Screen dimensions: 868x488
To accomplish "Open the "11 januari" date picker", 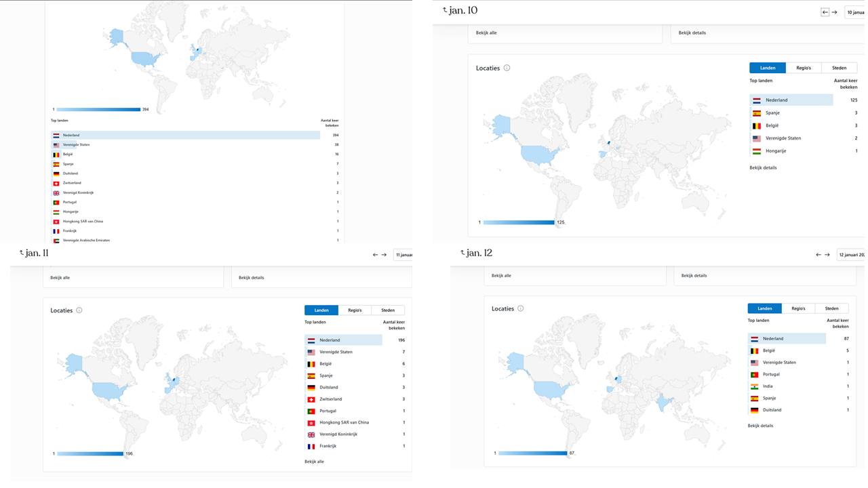I will tap(403, 255).
